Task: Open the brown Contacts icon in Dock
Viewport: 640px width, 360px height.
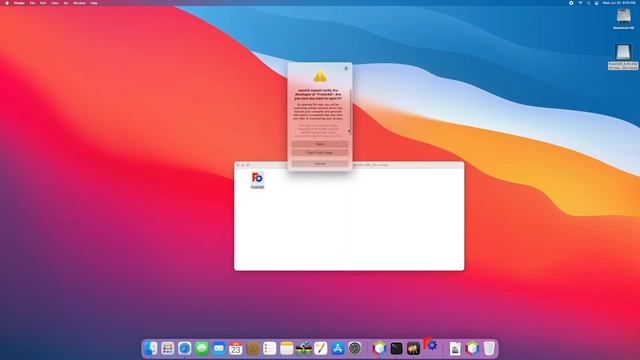Action: click(x=253, y=348)
